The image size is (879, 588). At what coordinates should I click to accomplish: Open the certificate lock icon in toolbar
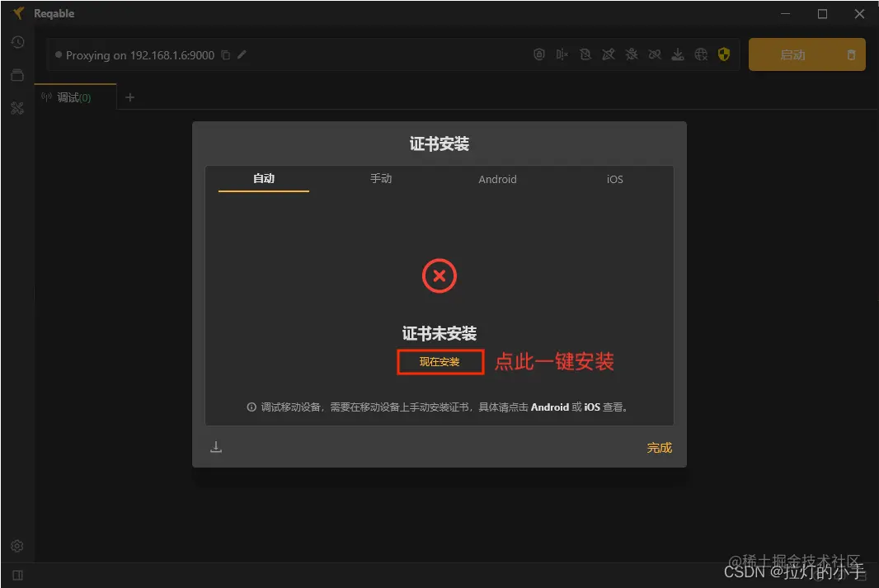539,54
